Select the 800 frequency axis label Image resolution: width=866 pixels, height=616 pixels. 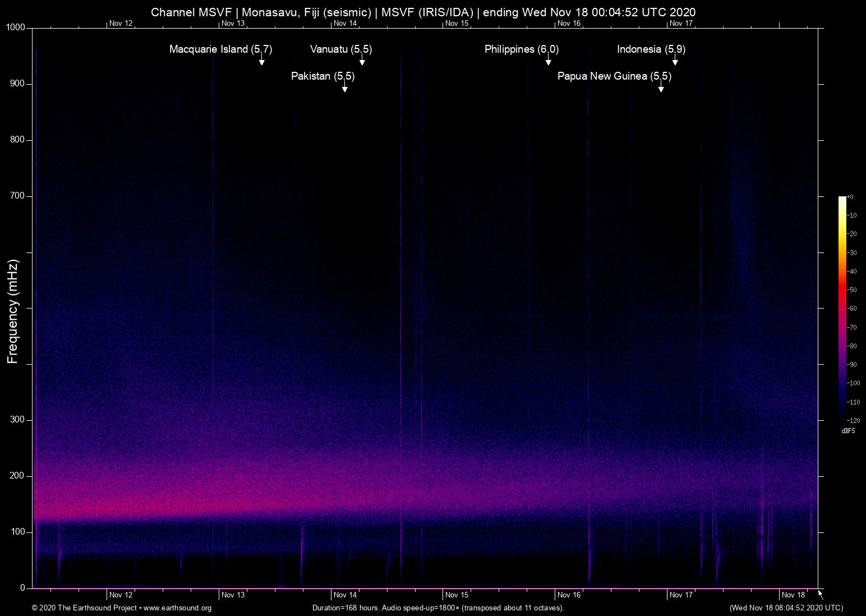pyautogui.click(x=18, y=140)
